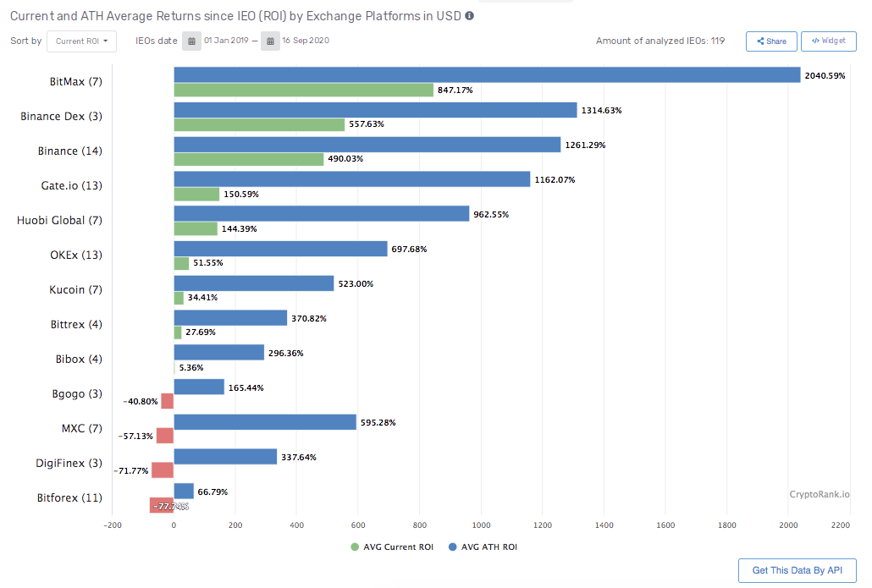Click the Bittrex (4) axis label
The width and height of the screenshot is (872, 588).
(76, 325)
